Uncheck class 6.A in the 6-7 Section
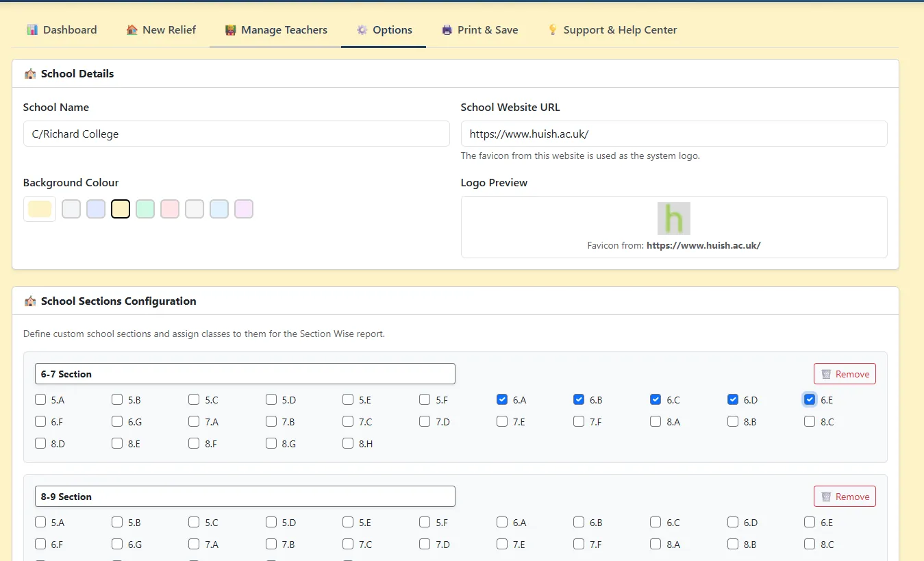The height and width of the screenshot is (561, 924). coord(503,399)
